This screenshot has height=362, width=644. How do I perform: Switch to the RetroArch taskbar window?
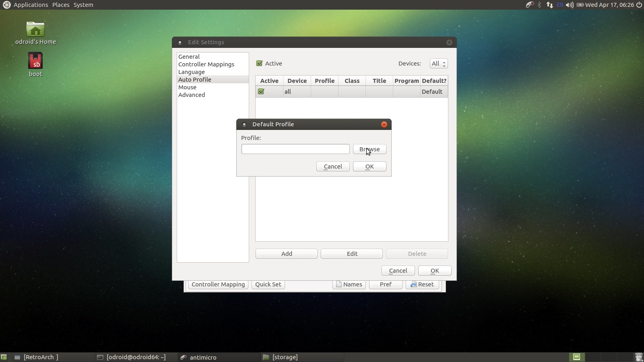[x=41, y=357]
